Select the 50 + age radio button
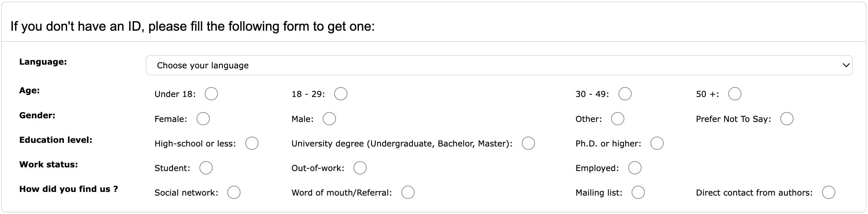Viewport: 868px width, 214px height. click(x=735, y=94)
